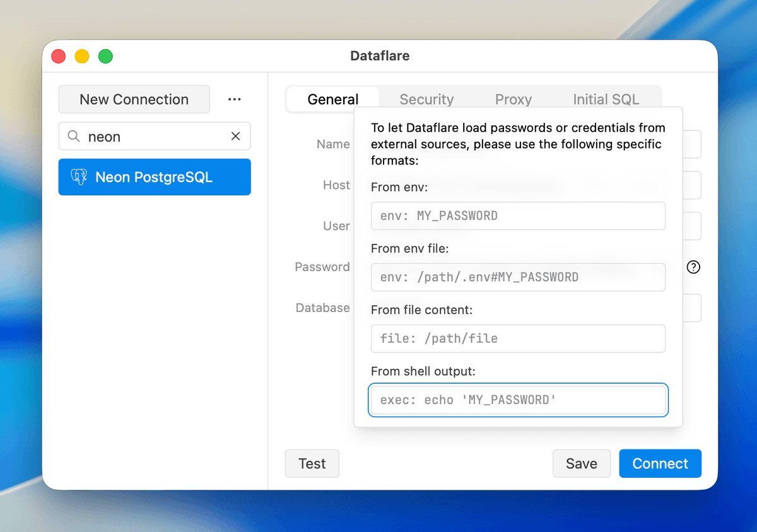757x532 pixels.
Task: Open the Security tab
Action: pyautogui.click(x=426, y=99)
